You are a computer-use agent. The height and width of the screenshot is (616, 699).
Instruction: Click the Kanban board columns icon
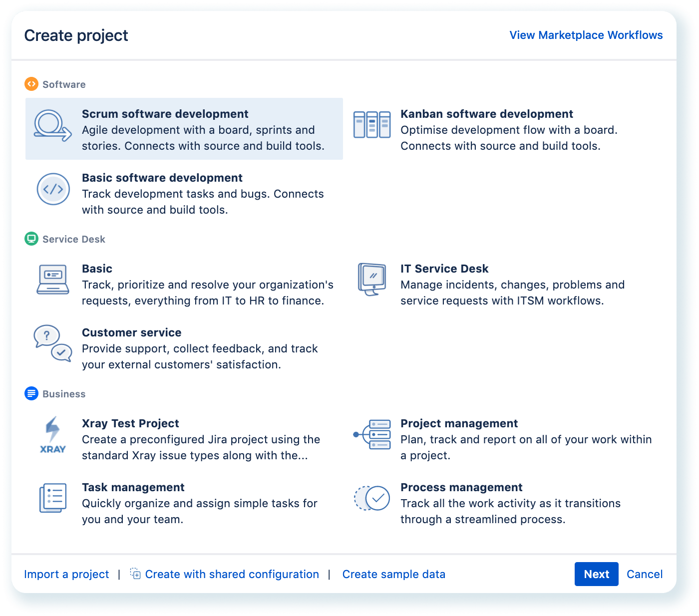coord(372,124)
